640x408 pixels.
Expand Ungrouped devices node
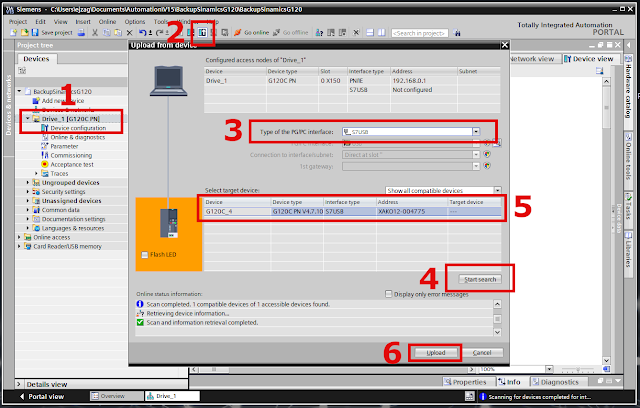pyautogui.click(x=28, y=182)
